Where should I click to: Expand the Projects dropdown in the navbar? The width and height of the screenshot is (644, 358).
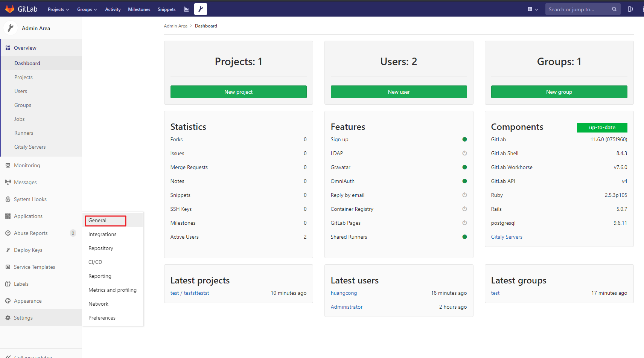(58, 9)
